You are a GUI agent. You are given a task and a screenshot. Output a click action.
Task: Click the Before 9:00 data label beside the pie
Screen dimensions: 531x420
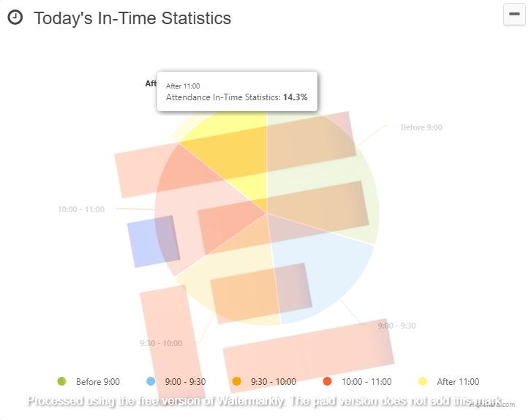coord(421,127)
